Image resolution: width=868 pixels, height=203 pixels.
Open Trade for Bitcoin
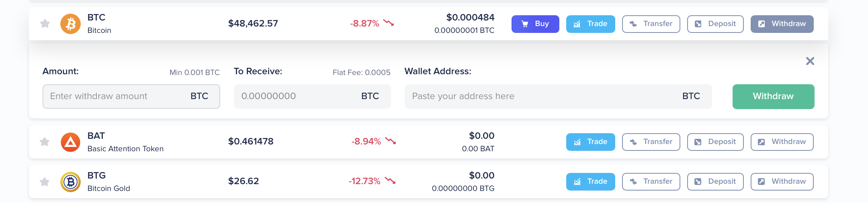tap(590, 24)
